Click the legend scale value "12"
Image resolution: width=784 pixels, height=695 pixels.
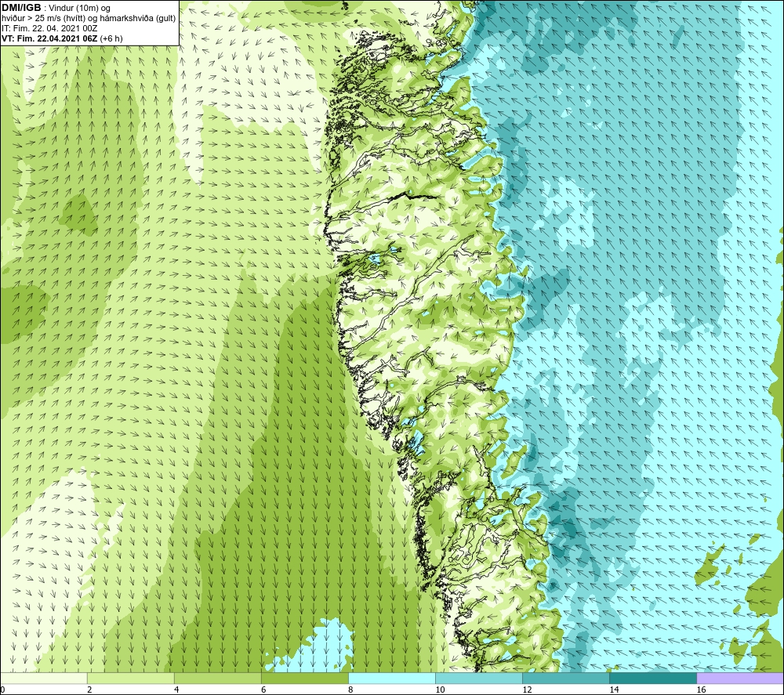pos(527,690)
